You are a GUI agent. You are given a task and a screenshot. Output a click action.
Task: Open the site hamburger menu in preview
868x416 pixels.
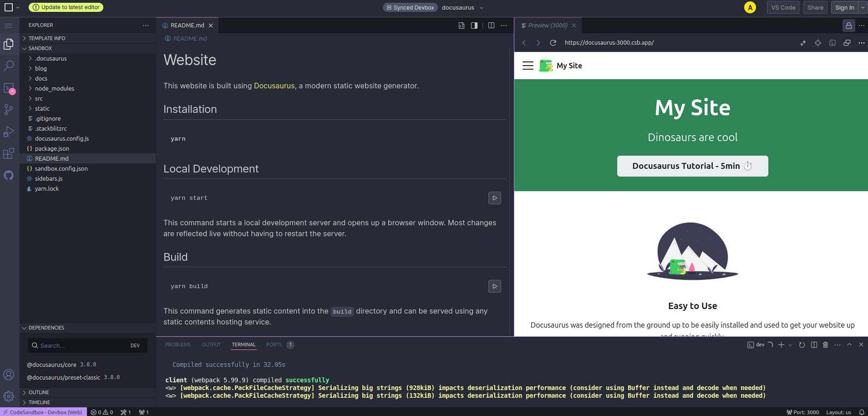[528, 66]
